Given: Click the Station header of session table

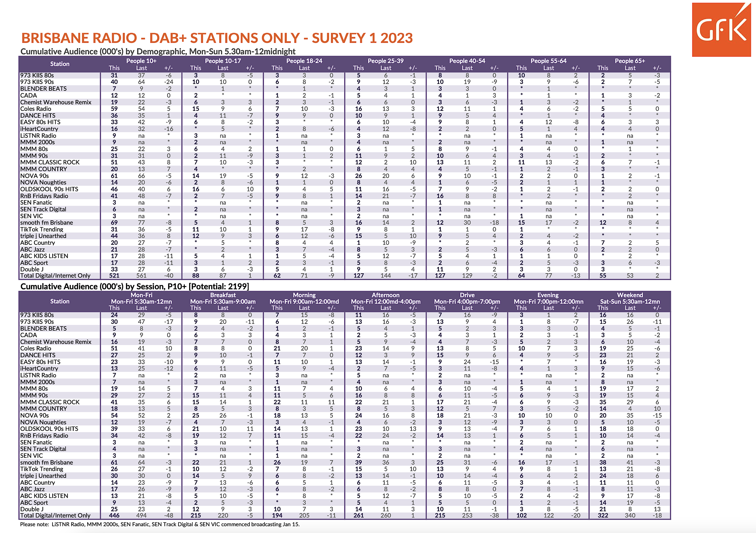Looking at the screenshot, I should tap(60, 301).
